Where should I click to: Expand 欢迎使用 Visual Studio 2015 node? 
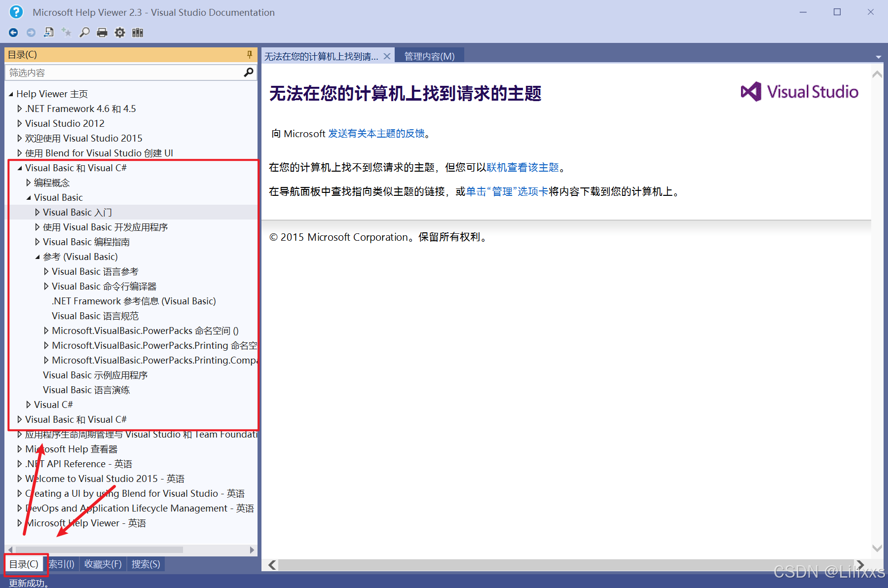pos(20,138)
